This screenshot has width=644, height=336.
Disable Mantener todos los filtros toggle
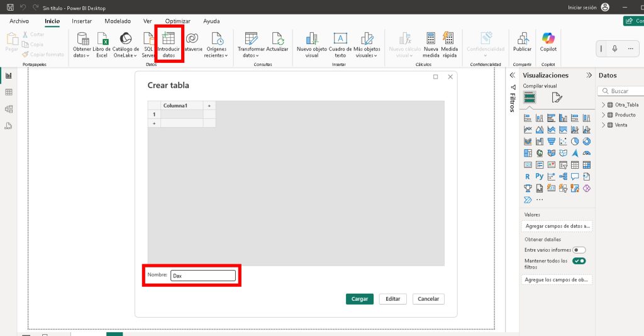pyautogui.click(x=579, y=260)
